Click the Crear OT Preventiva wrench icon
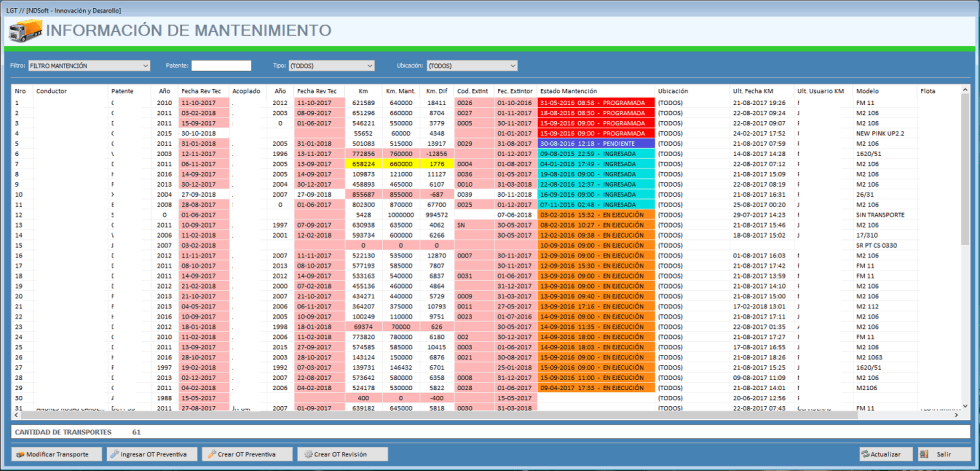980x471 pixels. 212,454
